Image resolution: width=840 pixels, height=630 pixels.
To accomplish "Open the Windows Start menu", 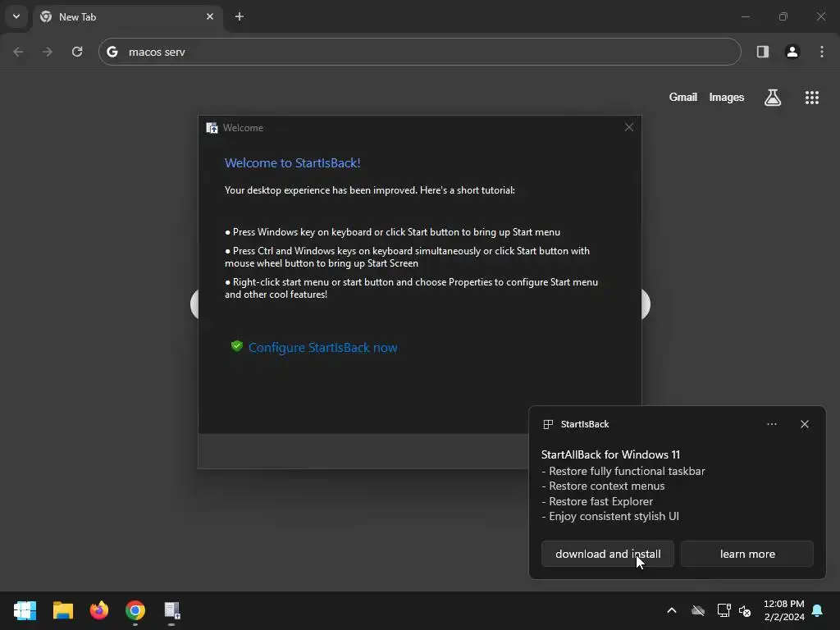I will click(25, 610).
